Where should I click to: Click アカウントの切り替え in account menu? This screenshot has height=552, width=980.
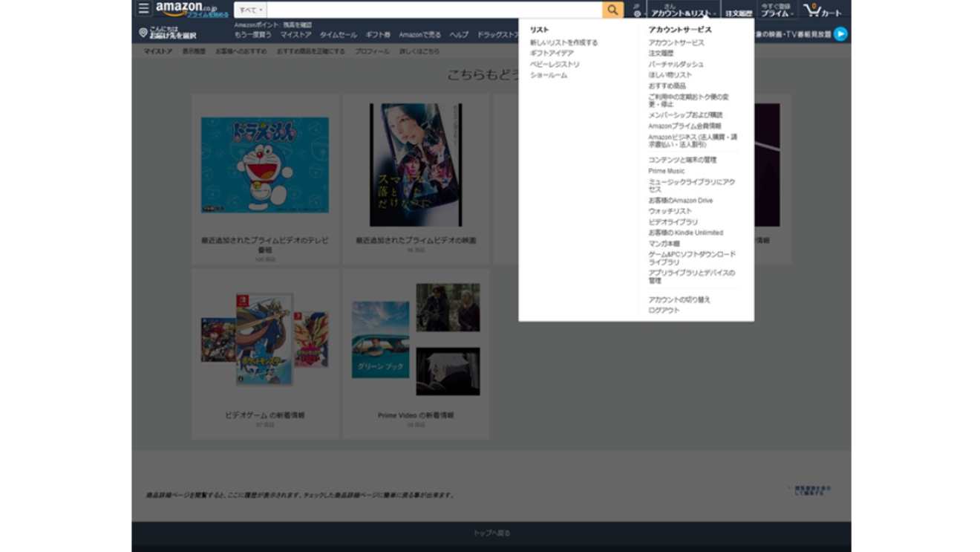pos(679,300)
